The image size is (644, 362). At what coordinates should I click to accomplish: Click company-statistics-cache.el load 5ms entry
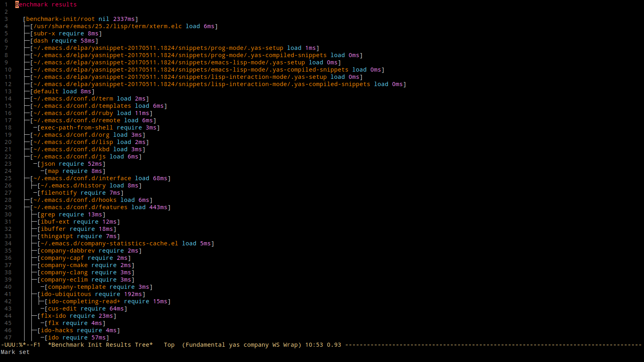click(126, 243)
